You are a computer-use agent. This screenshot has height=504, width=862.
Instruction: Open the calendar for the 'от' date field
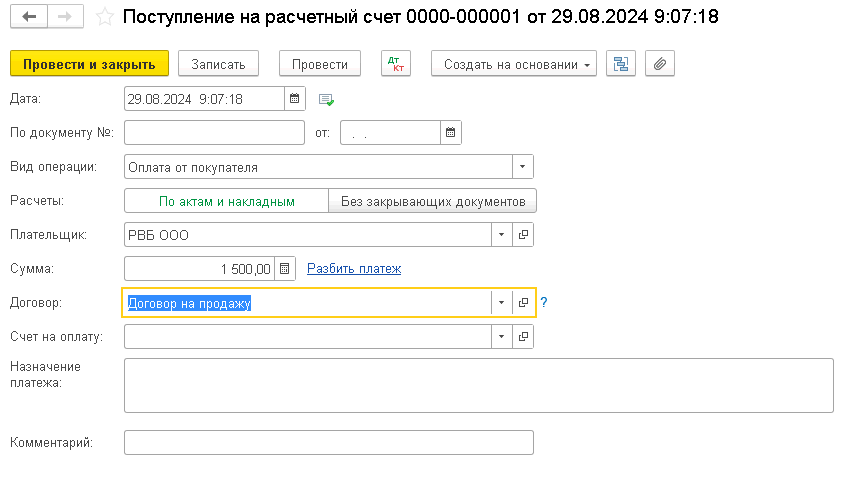point(451,132)
